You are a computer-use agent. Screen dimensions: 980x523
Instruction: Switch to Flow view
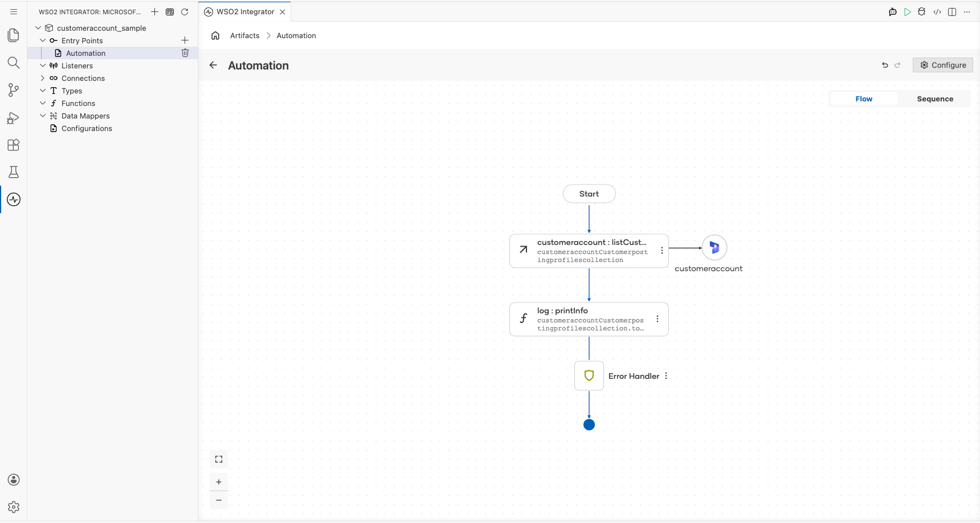864,99
